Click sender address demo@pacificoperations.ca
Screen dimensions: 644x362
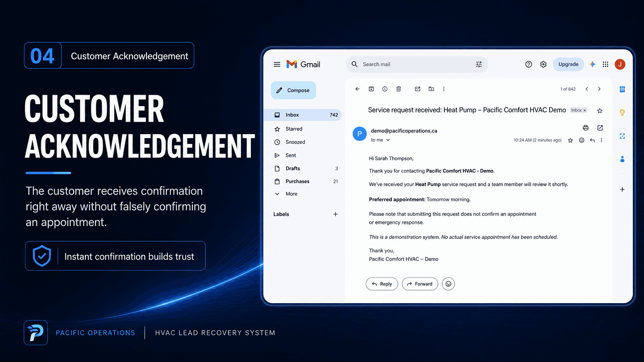[404, 131]
